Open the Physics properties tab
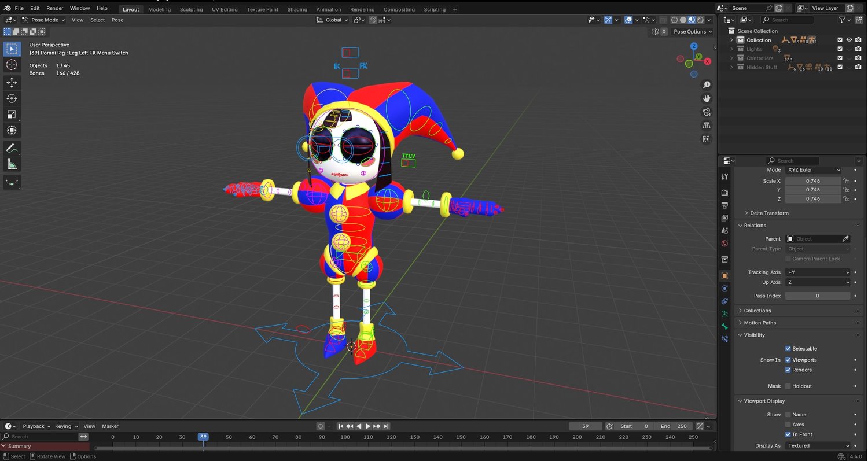Image resolution: width=868 pixels, height=461 pixels. (724, 288)
